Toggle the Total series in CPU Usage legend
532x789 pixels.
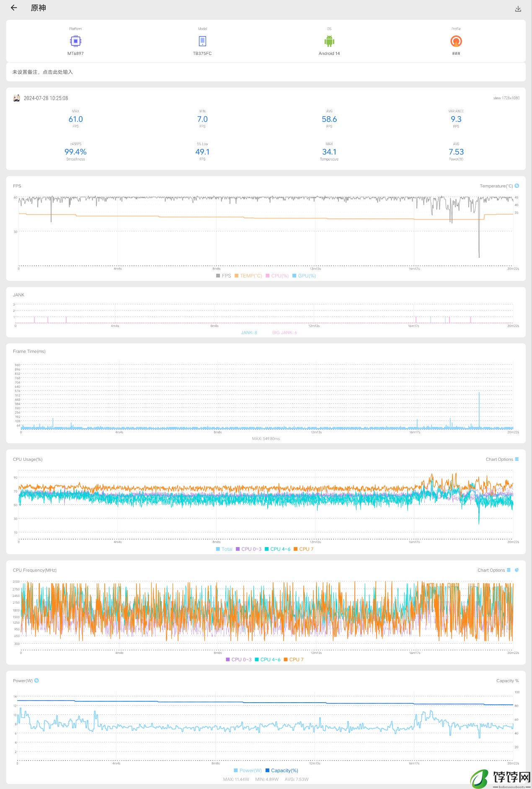coord(224,549)
